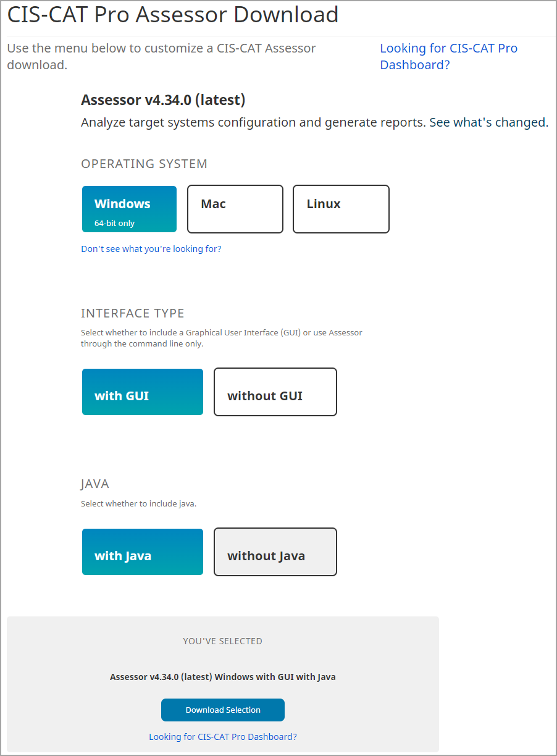Follow the changelog link for Assessor v4.34.0

(488, 122)
